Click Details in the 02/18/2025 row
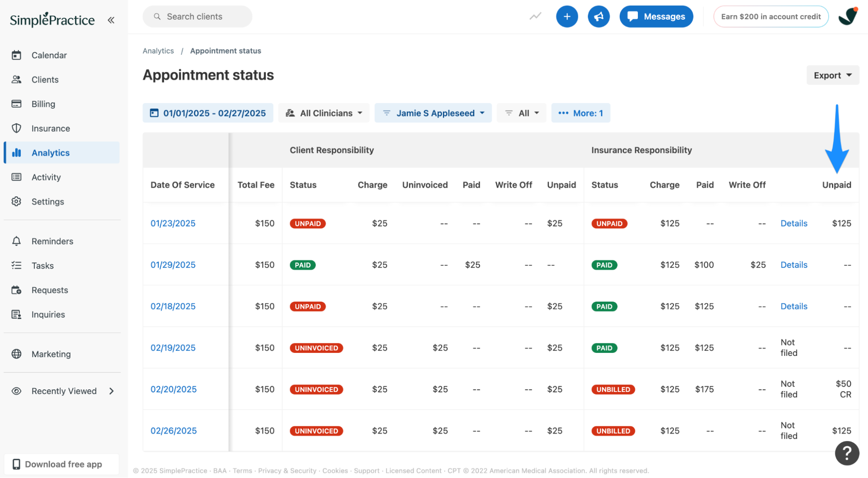Screen dimensions: 868x478 pyautogui.click(x=794, y=306)
